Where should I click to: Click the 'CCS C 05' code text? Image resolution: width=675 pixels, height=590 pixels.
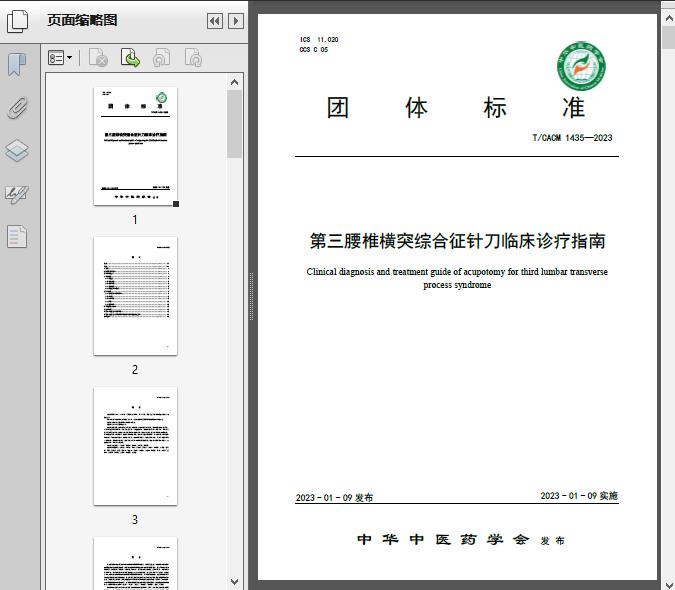point(314,49)
